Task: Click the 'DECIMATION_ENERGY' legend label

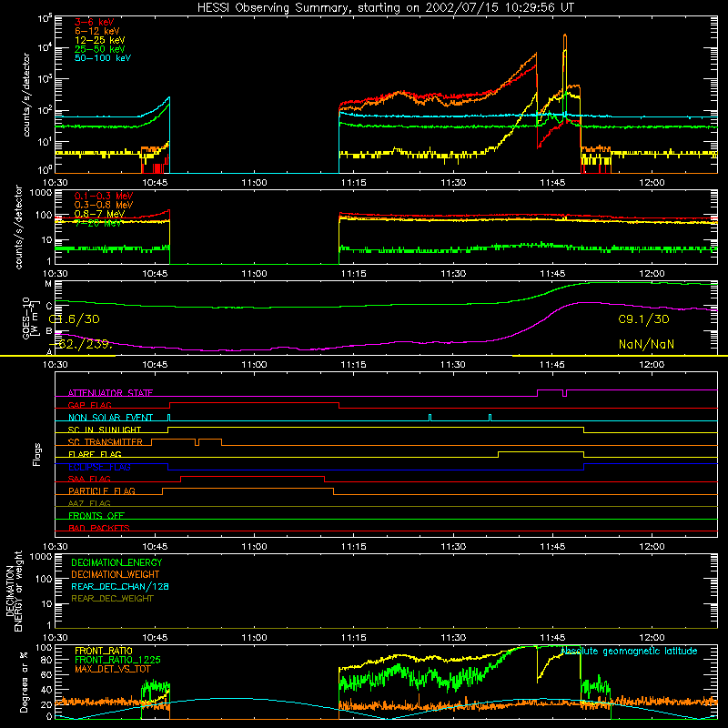Action: (x=116, y=562)
